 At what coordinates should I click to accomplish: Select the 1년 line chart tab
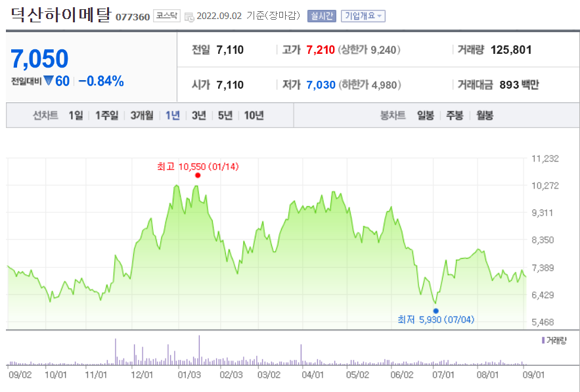point(172,116)
